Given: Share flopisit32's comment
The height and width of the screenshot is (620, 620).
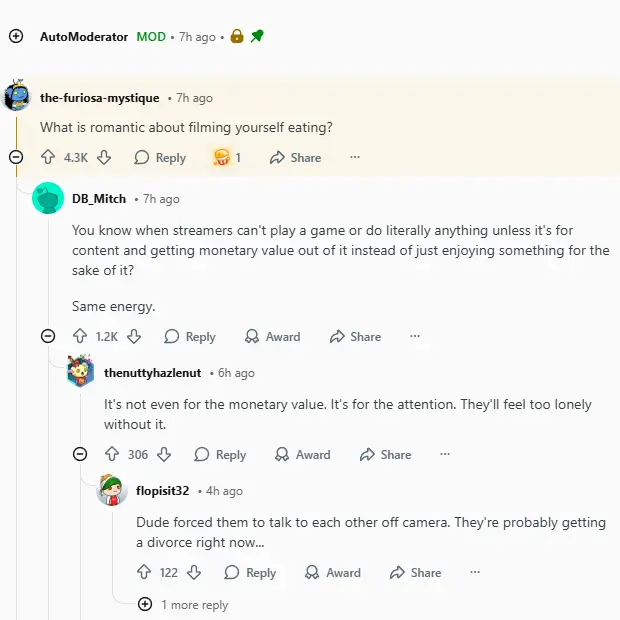Looking at the screenshot, I should (414, 573).
